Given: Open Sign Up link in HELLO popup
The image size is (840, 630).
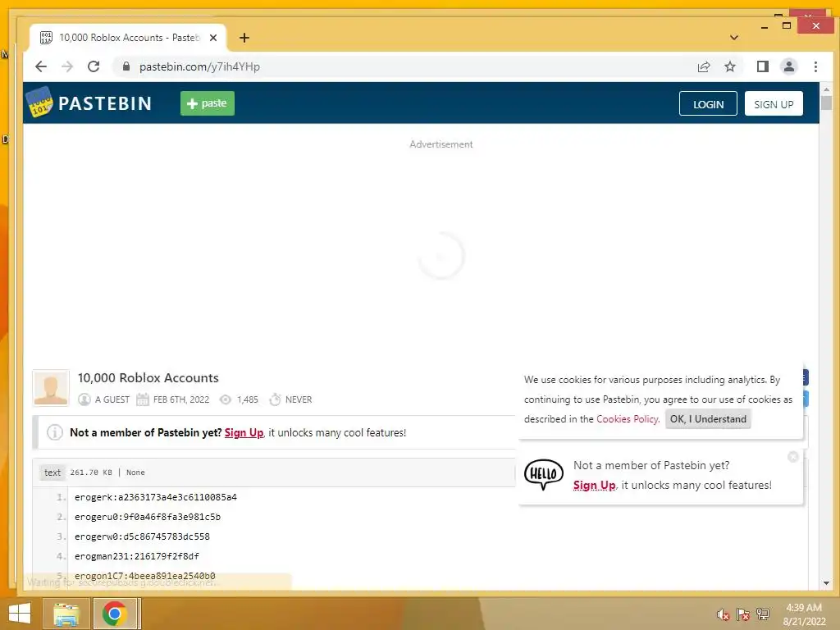Looking at the screenshot, I should pyautogui.click(x=594, y=485).
